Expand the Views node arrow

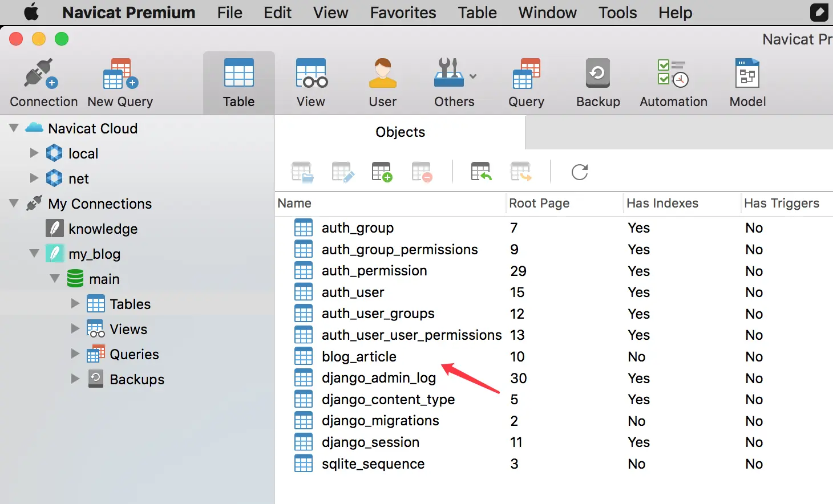point(75,328)
